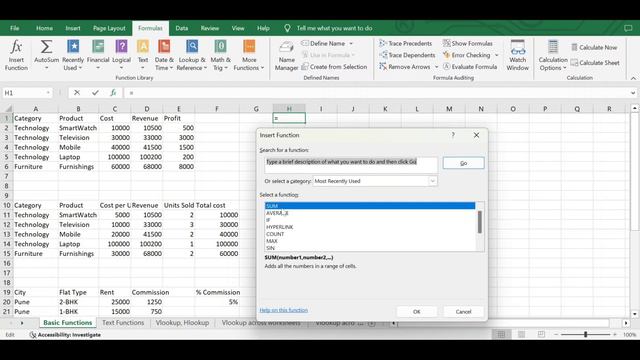Image resolution: width=640 pixels, height=360 pixels.
Task: Open the Insert tab
Action: tap(73, 28)
